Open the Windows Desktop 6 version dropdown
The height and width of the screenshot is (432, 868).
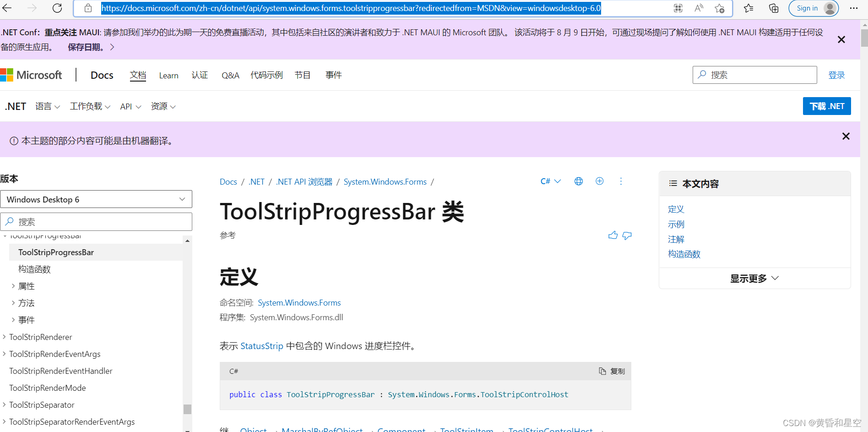coord(96,199)
